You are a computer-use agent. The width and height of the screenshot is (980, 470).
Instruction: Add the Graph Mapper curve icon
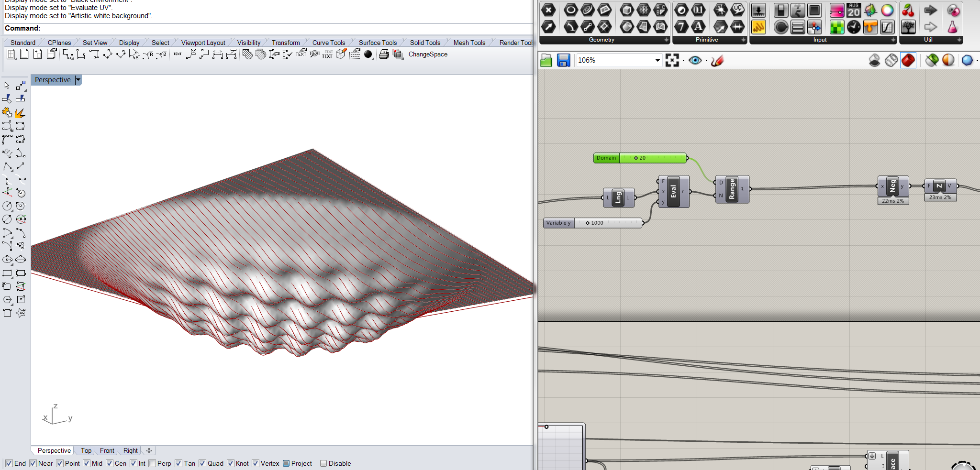click(887, 27)
